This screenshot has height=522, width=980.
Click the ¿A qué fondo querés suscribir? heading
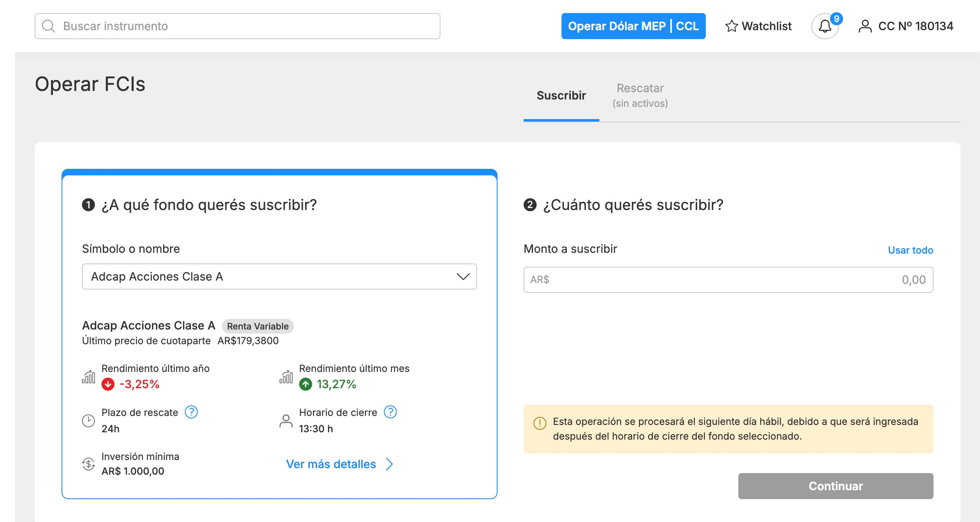click(x=209, y=205)
